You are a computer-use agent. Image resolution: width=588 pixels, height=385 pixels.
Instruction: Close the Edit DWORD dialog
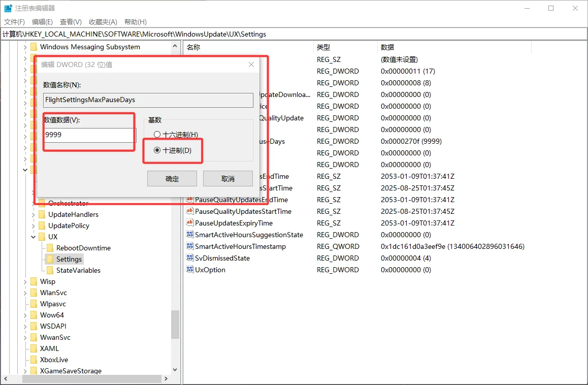tap(251, 65)
